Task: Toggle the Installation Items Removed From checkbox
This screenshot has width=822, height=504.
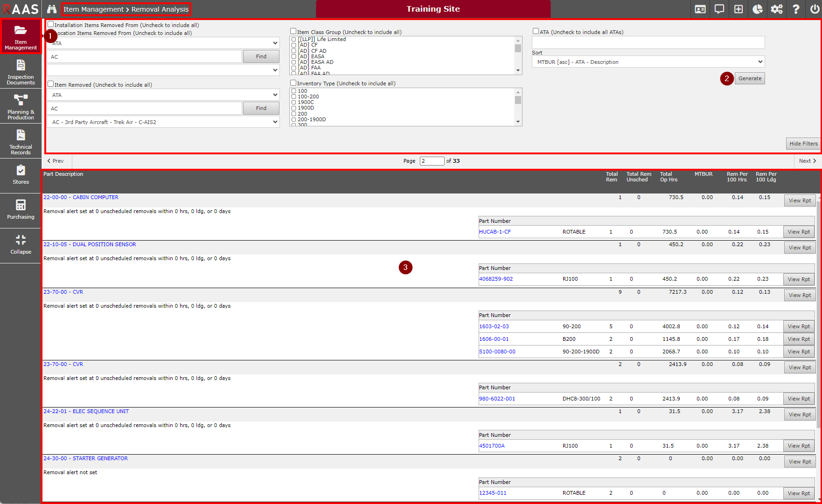Action: [51, 25]
